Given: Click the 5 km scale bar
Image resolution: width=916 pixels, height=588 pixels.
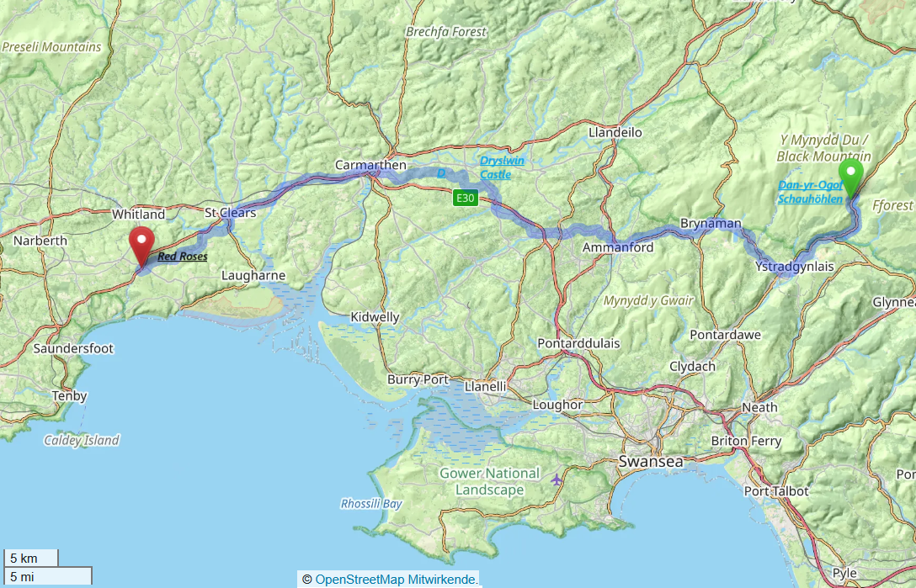Looking at the screenshot, I should (x=30, y=559).
